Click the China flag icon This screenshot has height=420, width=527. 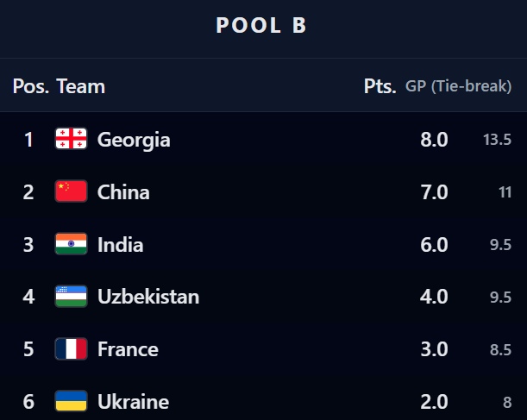point(71,191)
